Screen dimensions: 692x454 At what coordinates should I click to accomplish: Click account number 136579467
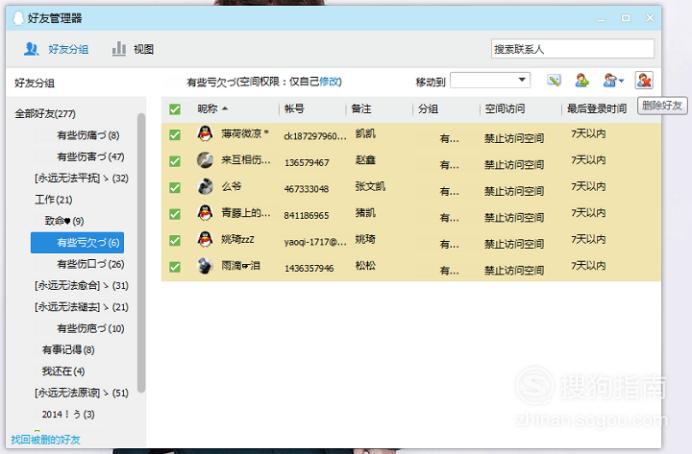[x=307, y=163]
